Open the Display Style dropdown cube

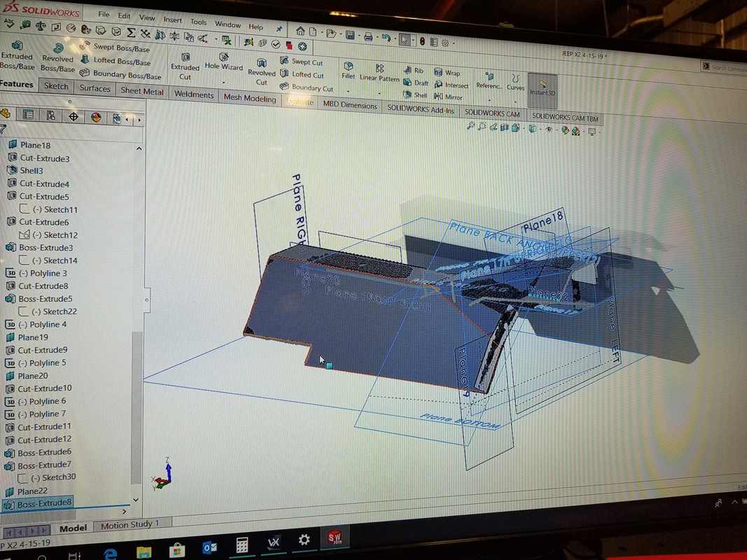point(533,129)
